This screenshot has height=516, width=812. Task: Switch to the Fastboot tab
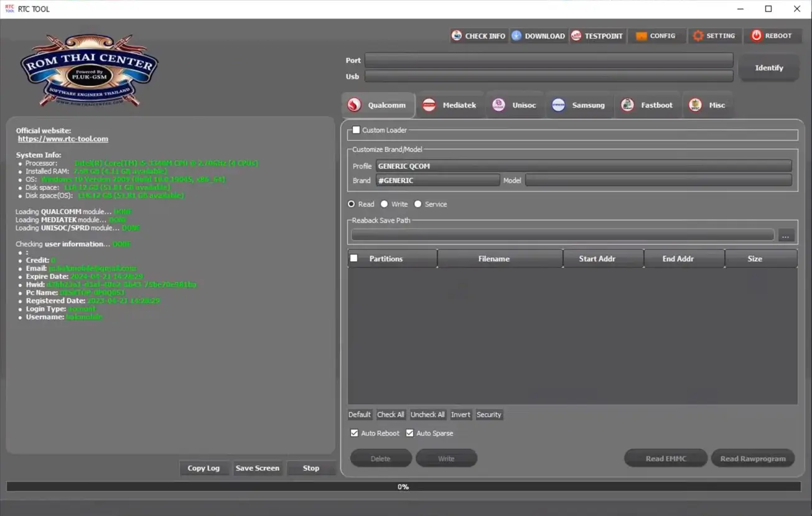pos(647,105)
